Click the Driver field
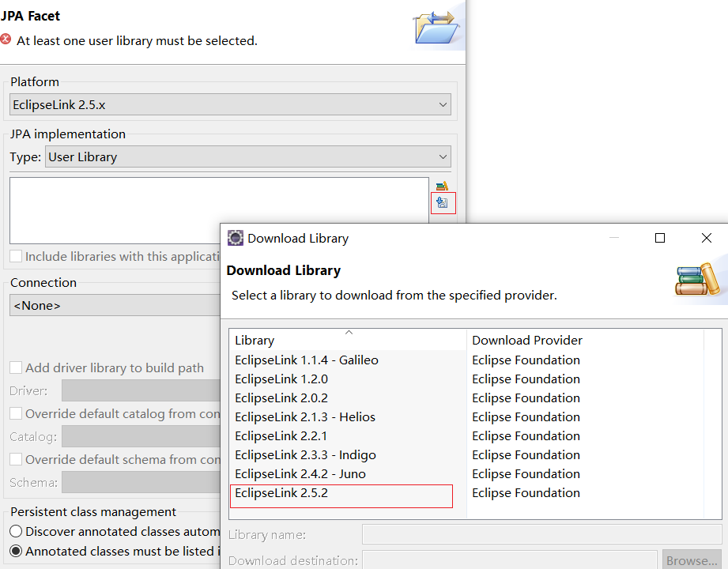This screenshot has width=728, height=569. (141, 390)
